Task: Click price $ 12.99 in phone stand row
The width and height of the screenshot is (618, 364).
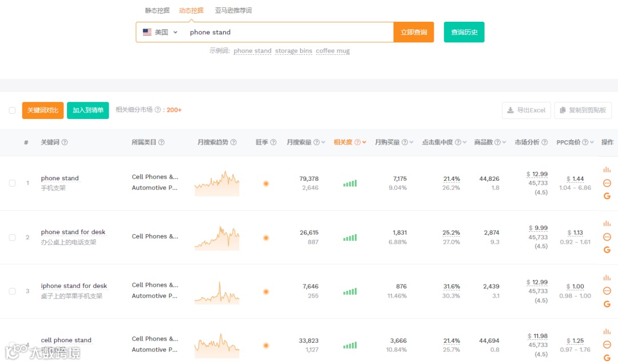Action: (537, 174)
